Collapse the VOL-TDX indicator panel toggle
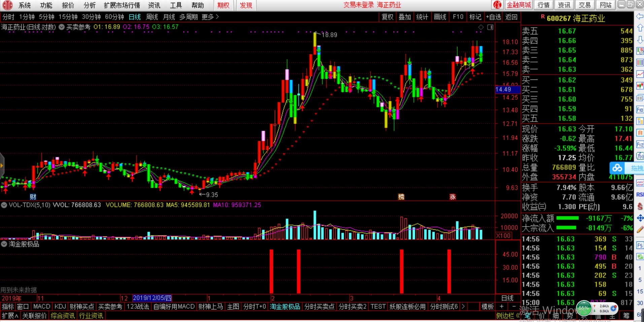The height and width of the screenshot is (322, 644). pyautogui.click(x=4, y=205)
